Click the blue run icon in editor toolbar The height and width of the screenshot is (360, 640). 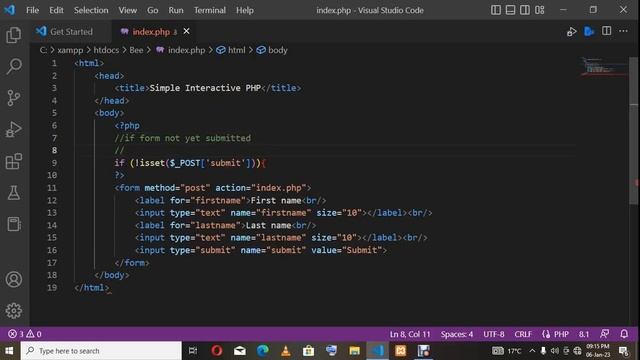click(x=589, y=31)
